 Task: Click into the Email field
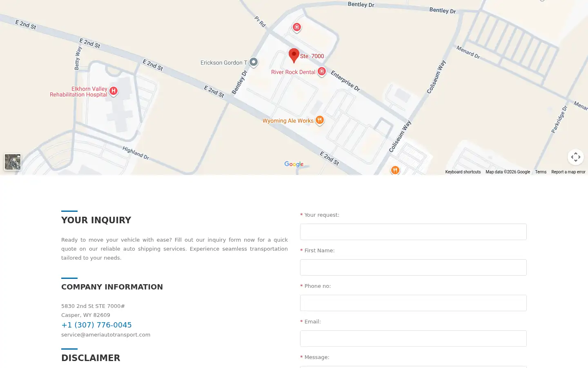(413, 339)
